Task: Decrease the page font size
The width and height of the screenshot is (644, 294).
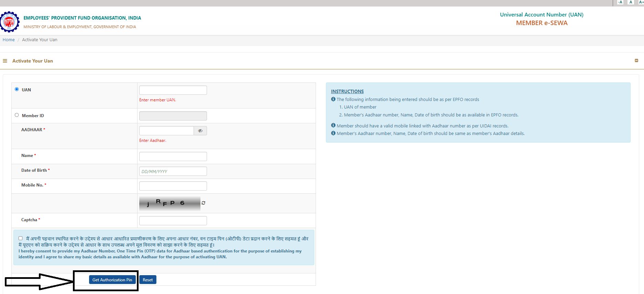Action: tap(620, 2)
